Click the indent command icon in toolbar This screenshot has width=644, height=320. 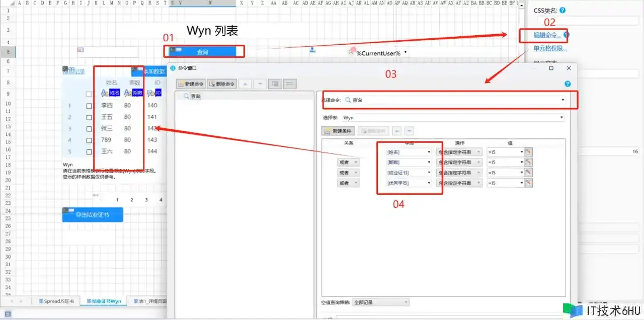click(274, 84)
